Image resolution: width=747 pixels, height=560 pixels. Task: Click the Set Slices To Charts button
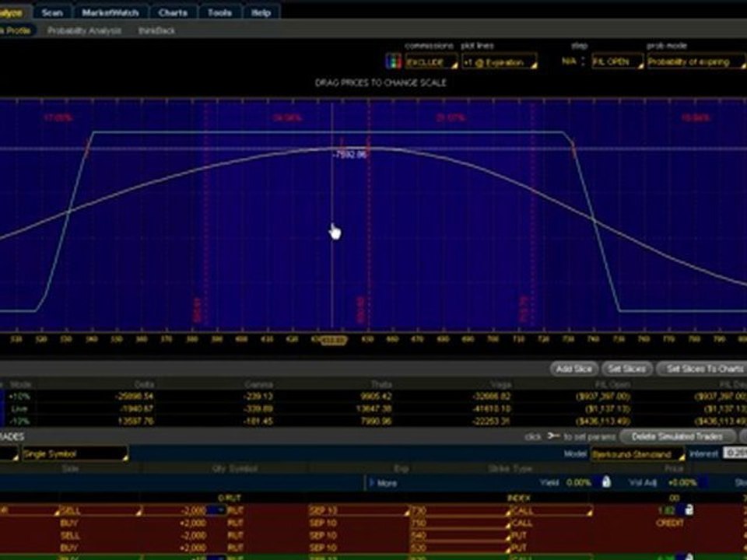pos(702,369)
